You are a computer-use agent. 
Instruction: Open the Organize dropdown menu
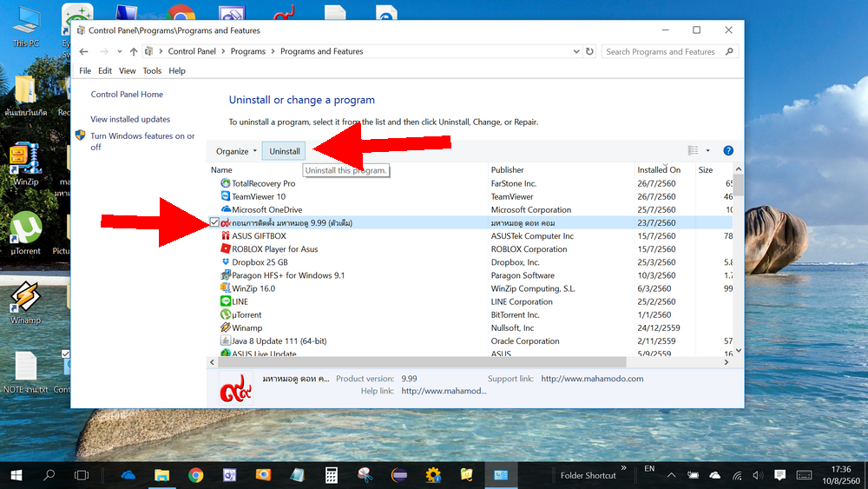click(x=236, y=151)
